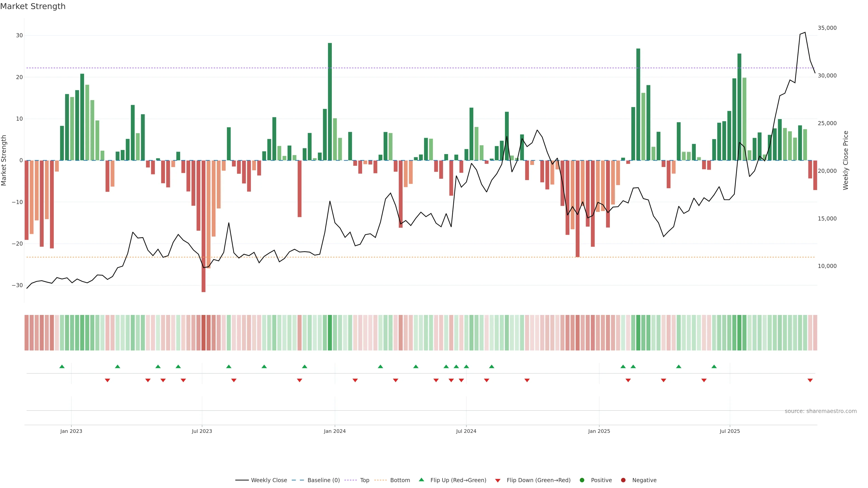Click the Jul 2024 x-axis label
Screen dimensions: 868x488
point(466,431)
